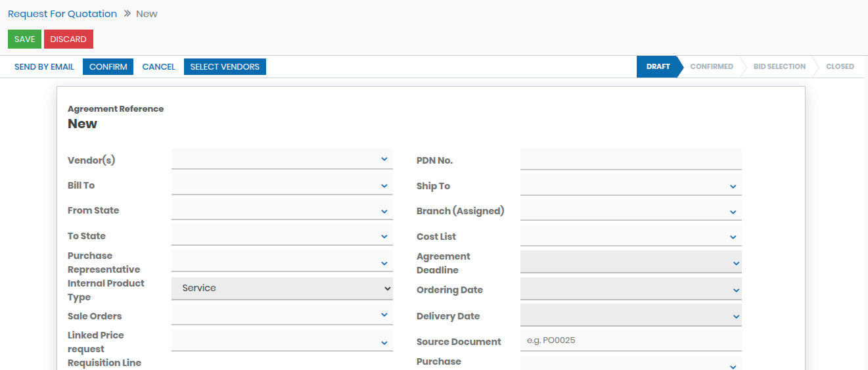Click Send by Email action

point(44,67)
